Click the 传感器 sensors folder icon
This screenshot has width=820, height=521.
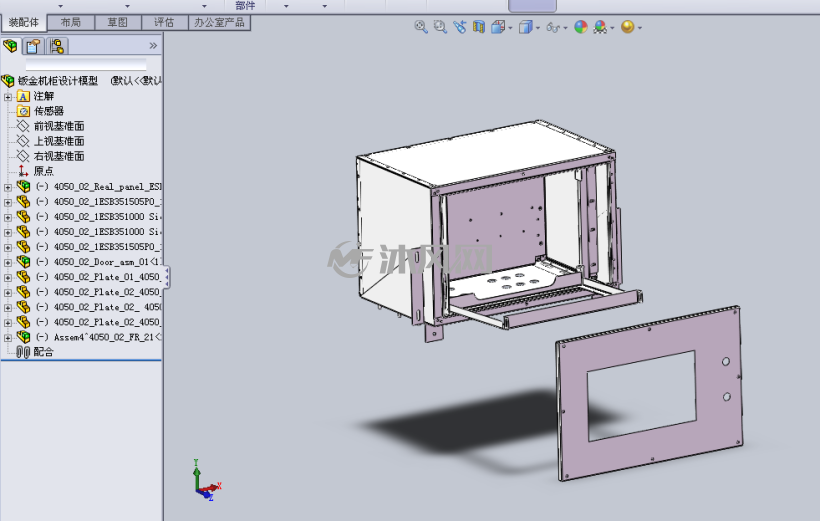click(23, 111)
